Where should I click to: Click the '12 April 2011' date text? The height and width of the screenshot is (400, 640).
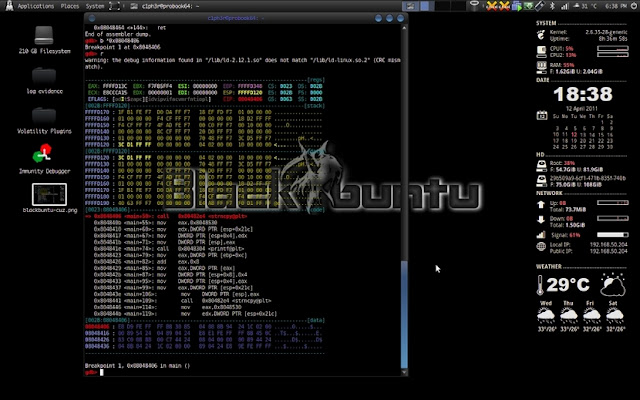pyautogui.click(x=581, y=109)
